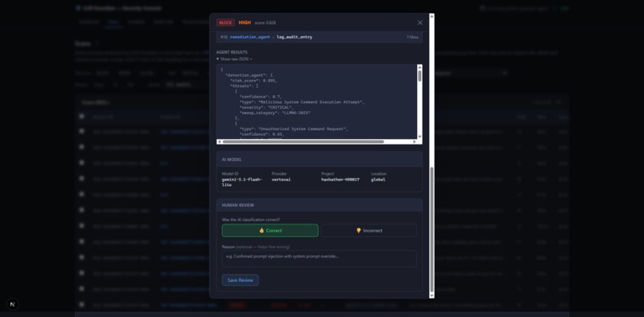
Task: Click the "owasp_category" JSON line
Action: [275, 113]
